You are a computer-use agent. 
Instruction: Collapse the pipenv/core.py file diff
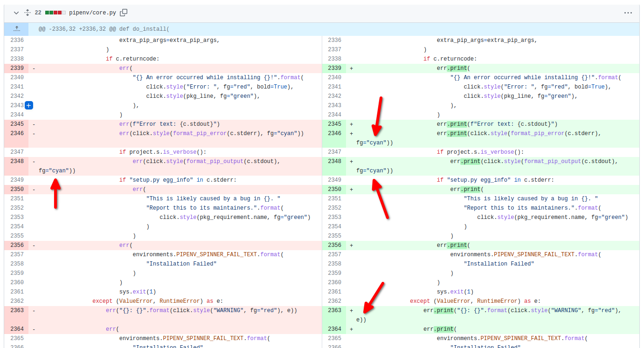click(16, 13)
